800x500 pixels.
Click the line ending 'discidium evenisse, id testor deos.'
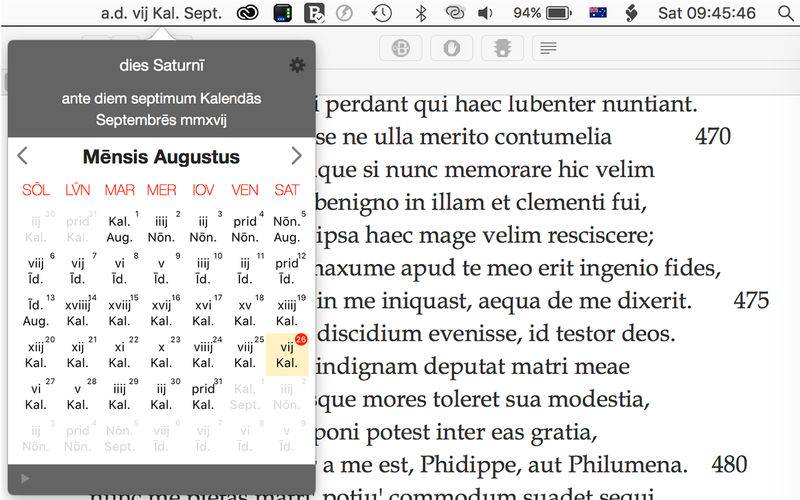[x=495, y=334]
